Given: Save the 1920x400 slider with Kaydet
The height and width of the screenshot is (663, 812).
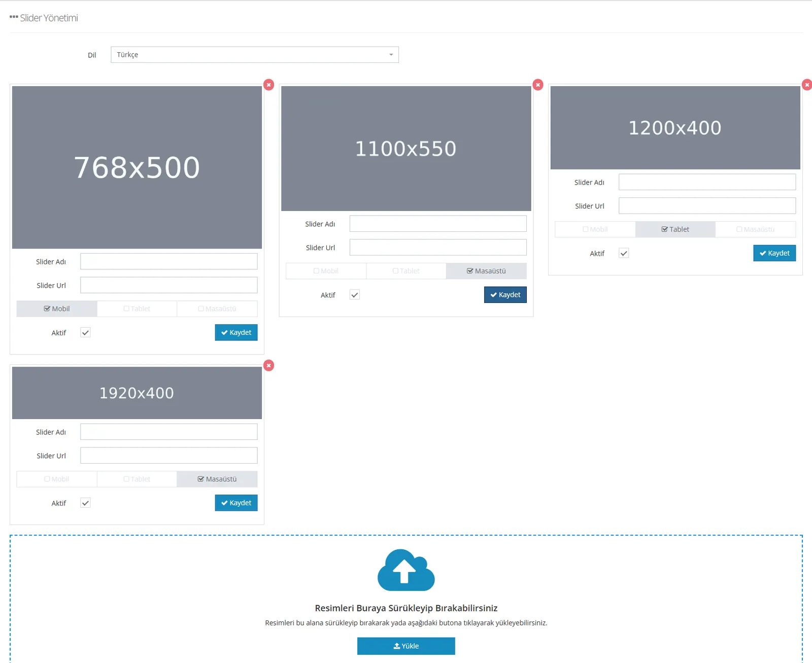Looking at the screenshot, I should (236, 503).
